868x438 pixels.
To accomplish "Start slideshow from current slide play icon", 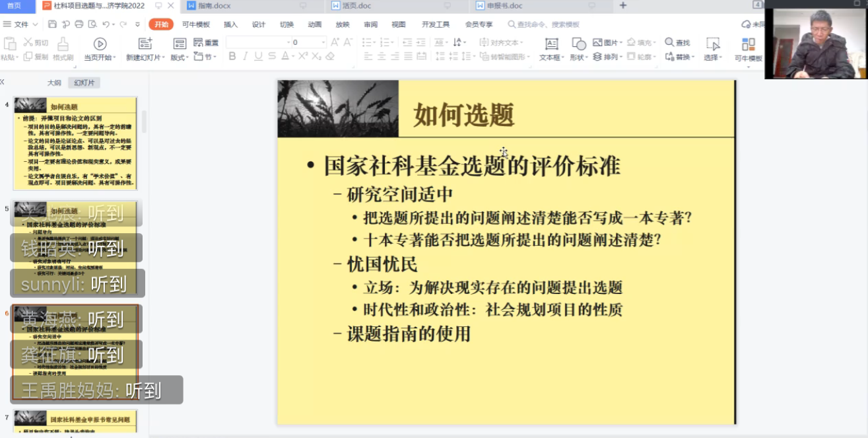I will tap(100, 44).
